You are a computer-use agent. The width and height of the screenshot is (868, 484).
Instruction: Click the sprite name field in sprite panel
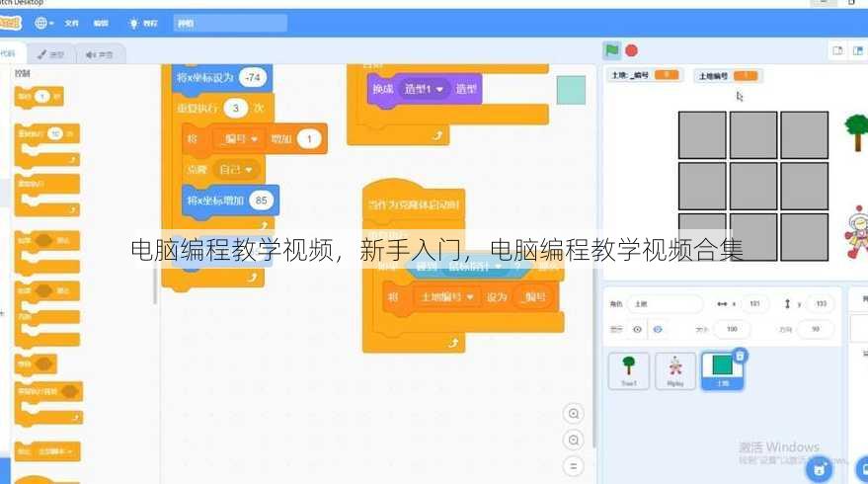pos(665,304)
